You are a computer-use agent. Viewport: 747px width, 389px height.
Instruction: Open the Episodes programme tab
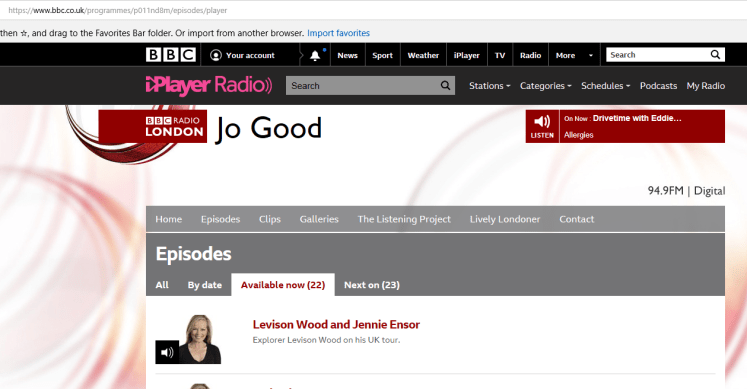pyautogui.click(x=220, y=219)
